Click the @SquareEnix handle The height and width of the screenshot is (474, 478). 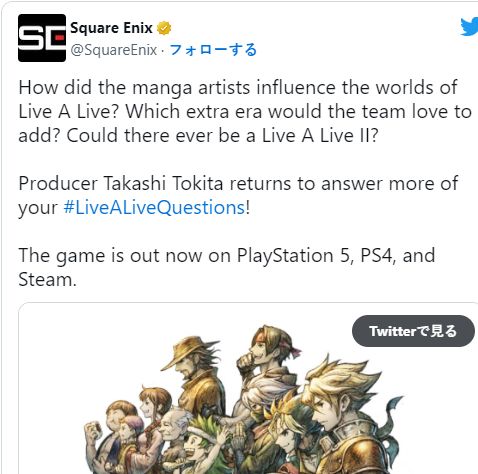pos(114,50)
